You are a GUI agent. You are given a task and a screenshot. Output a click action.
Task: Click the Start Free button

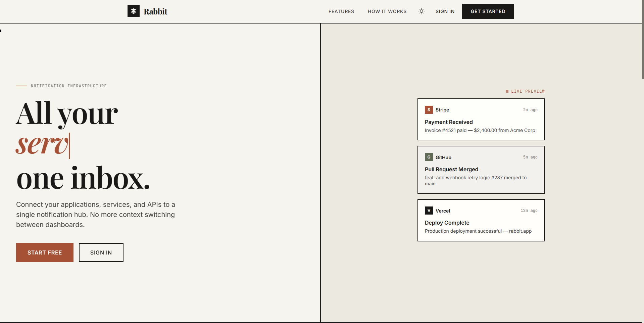[45, 252]
